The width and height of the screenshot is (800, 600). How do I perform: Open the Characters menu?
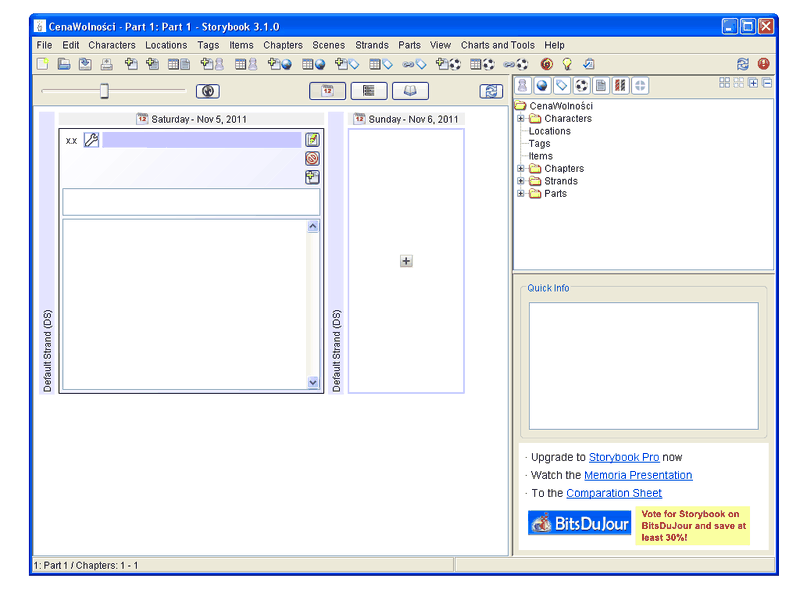112,45
